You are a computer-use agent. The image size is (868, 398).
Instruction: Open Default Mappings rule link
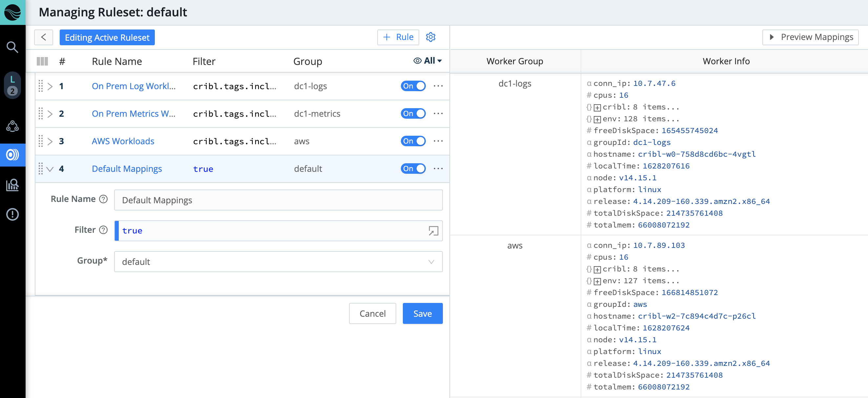coord(127,169)
